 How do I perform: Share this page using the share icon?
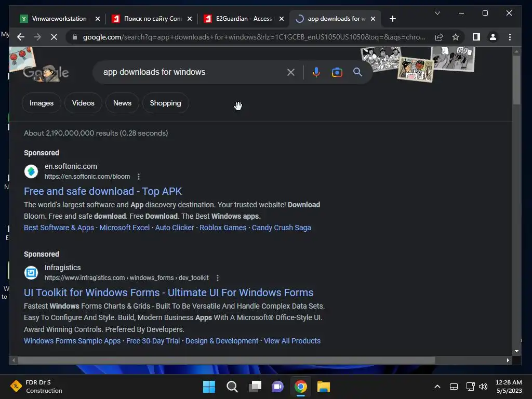click(x=439, y=37)
